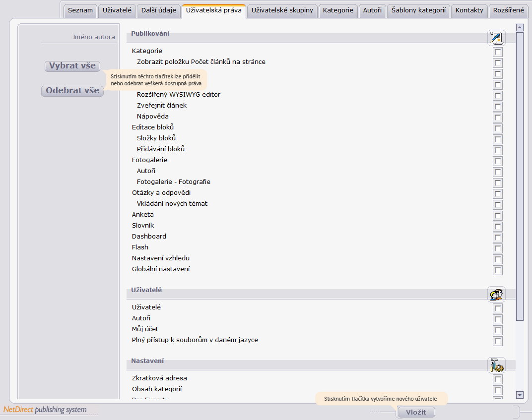Open the Šablony kategorií tab

coord(419,10)
